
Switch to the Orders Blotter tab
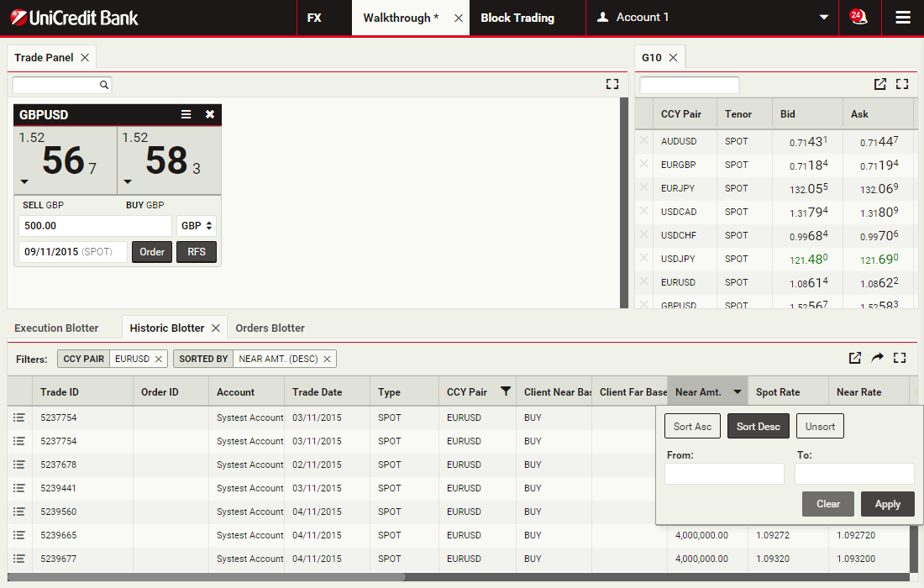[x=270, y=328]
